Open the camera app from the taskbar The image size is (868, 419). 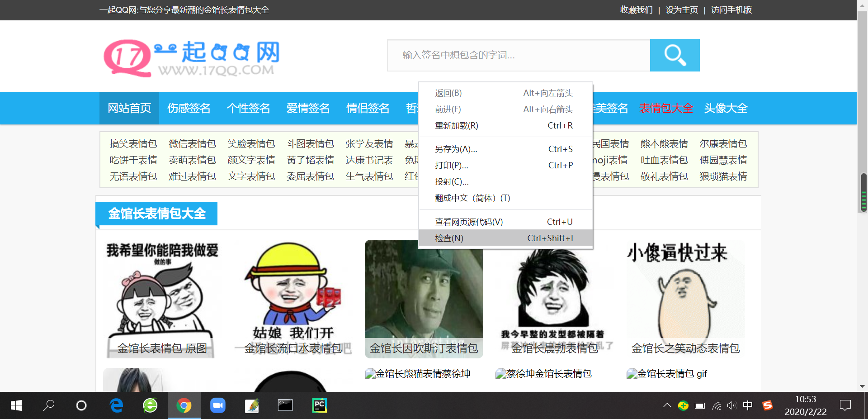(217, 405)
